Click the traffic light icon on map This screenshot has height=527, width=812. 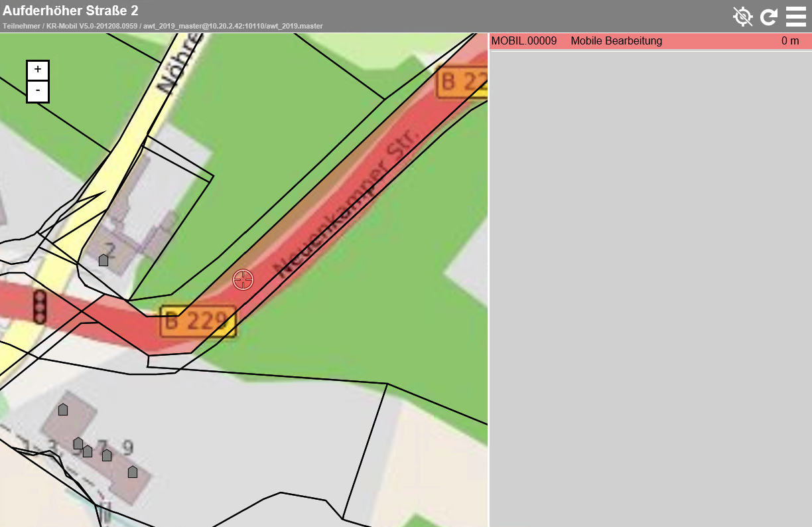click(40, 307)
